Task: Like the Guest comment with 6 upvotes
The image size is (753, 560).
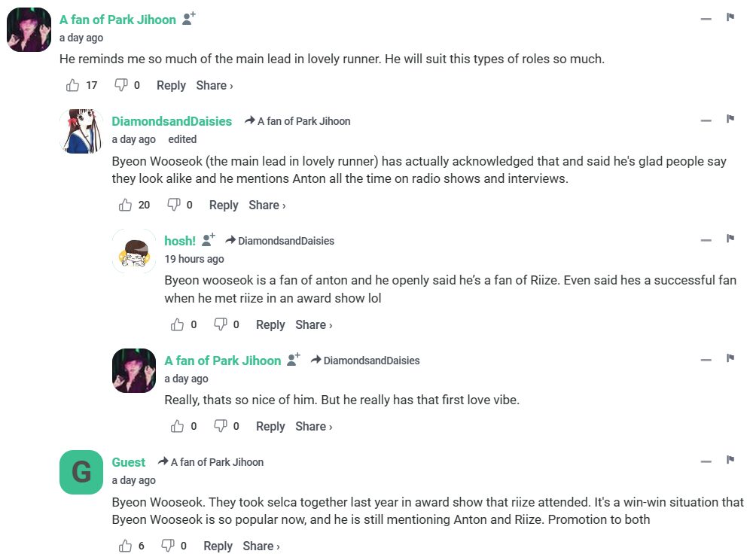Action: tap(125, 546)
